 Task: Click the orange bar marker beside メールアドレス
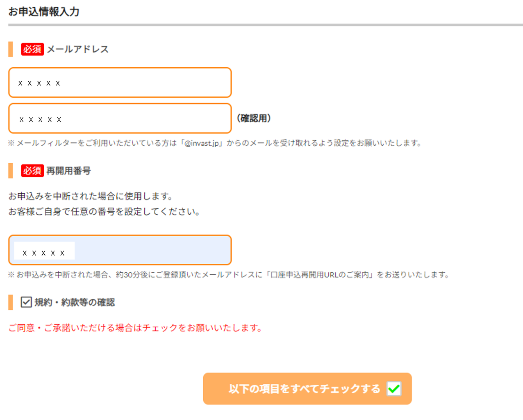pyautogui.click(x=11, y=49)
